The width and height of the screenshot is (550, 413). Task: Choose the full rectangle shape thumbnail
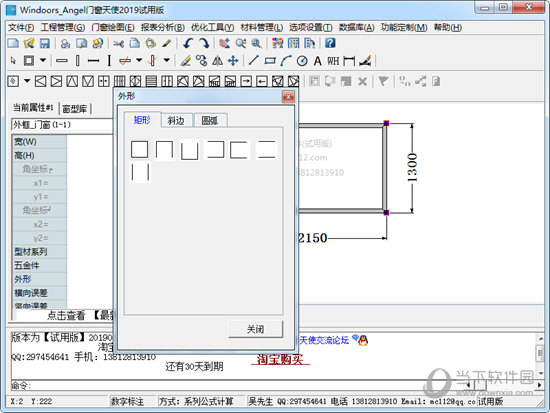point(140,149)
